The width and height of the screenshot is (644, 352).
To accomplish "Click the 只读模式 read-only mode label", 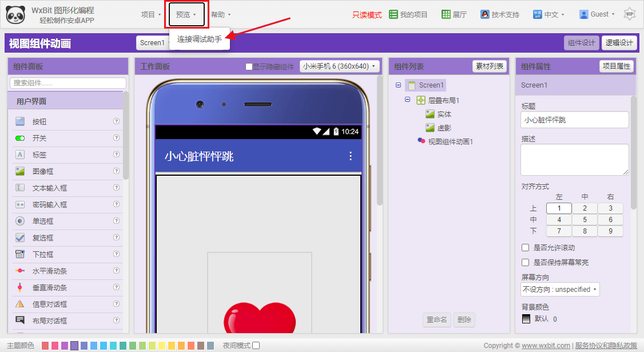I will coord(367,15).
